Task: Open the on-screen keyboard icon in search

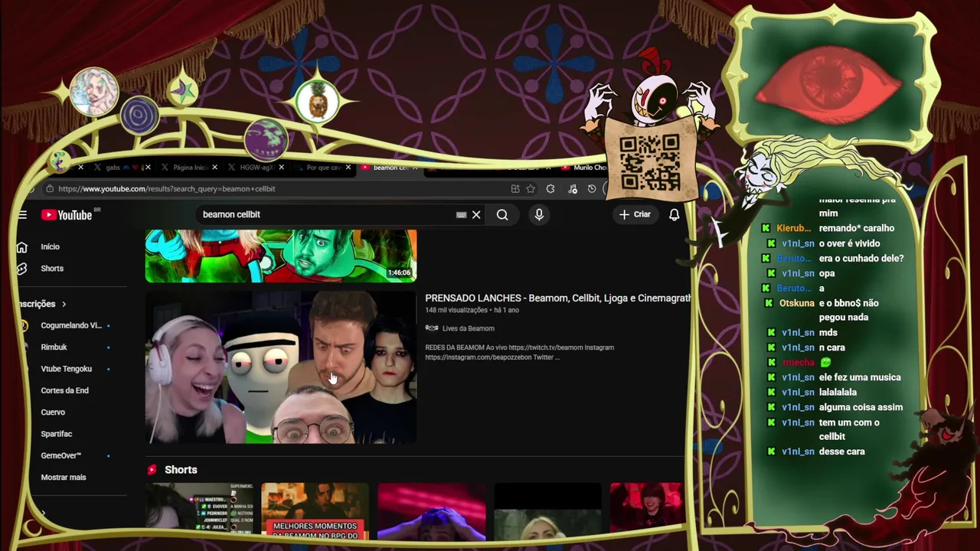Action: point(461,215)
